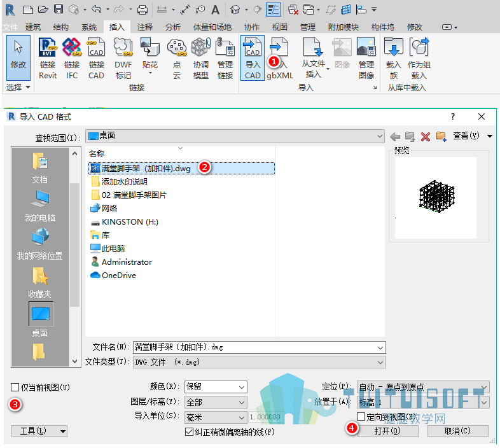Viewport: 500px width, 448px height.
Task: Open the View (视图) ribbon tab
Action: (x=280, y=27)
